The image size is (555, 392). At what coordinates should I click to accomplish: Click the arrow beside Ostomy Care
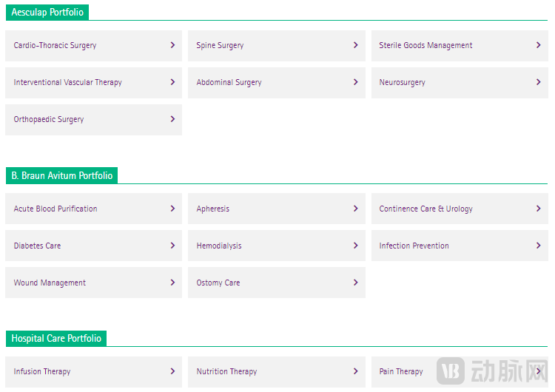pos(355,283)
